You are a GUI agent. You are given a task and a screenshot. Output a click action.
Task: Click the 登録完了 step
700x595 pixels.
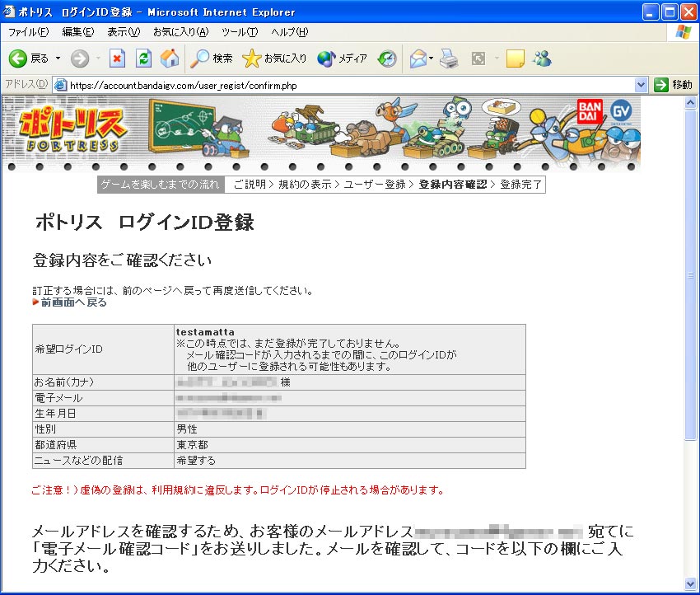520,185
